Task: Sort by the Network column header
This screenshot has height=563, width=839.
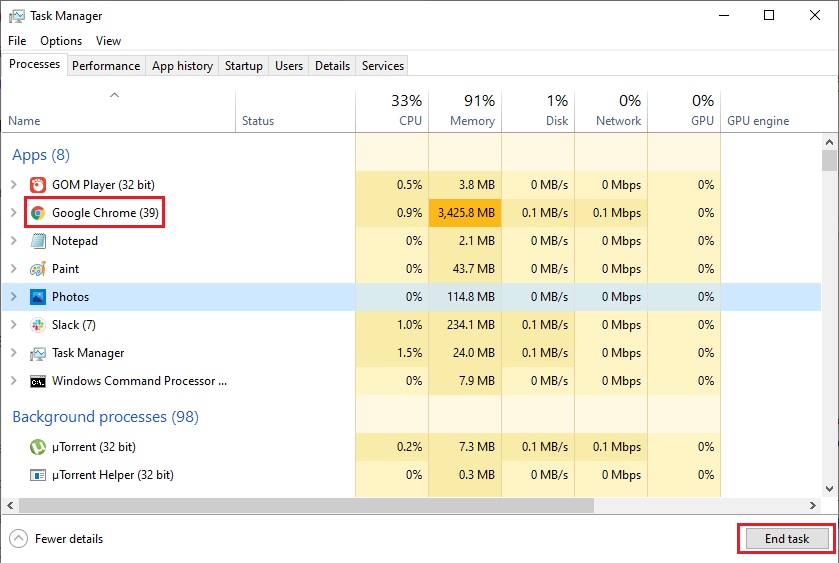Action: 611,111
